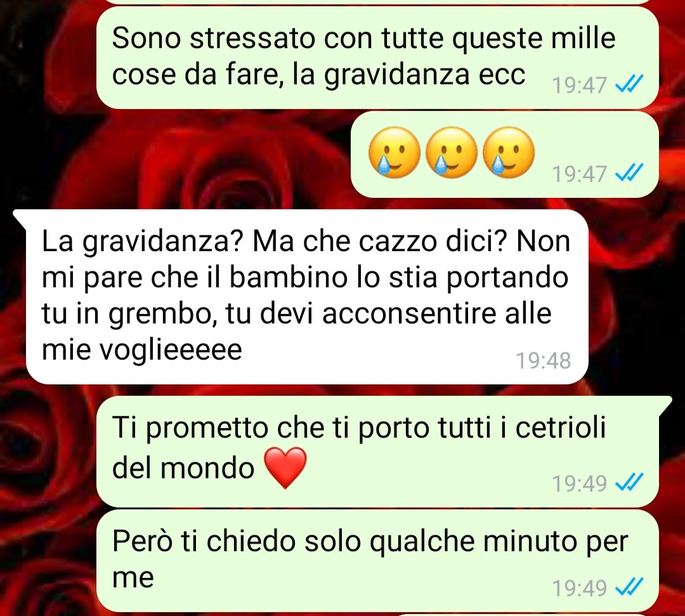This screenshot has width=685, height=616.
Task: Tap the 19:48 timestamp on received message
Action: click(543, 361)
